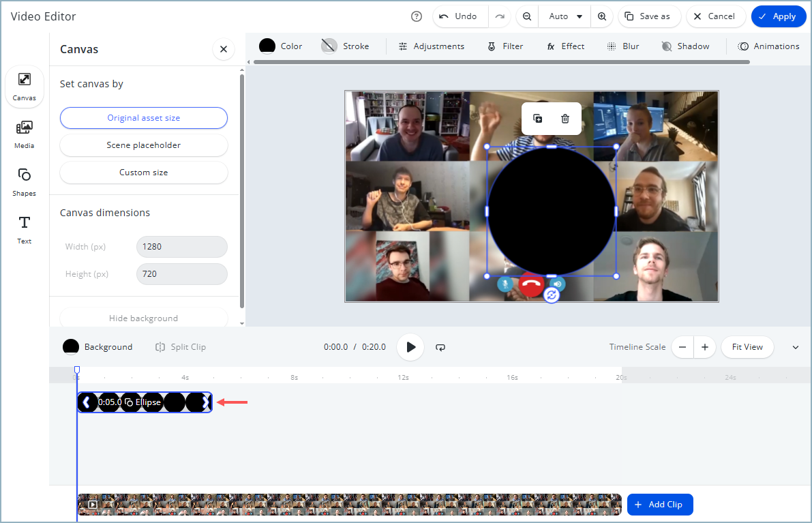
Task: Collapse the timeline panel with chevron
Action: (x=795, y=347)
